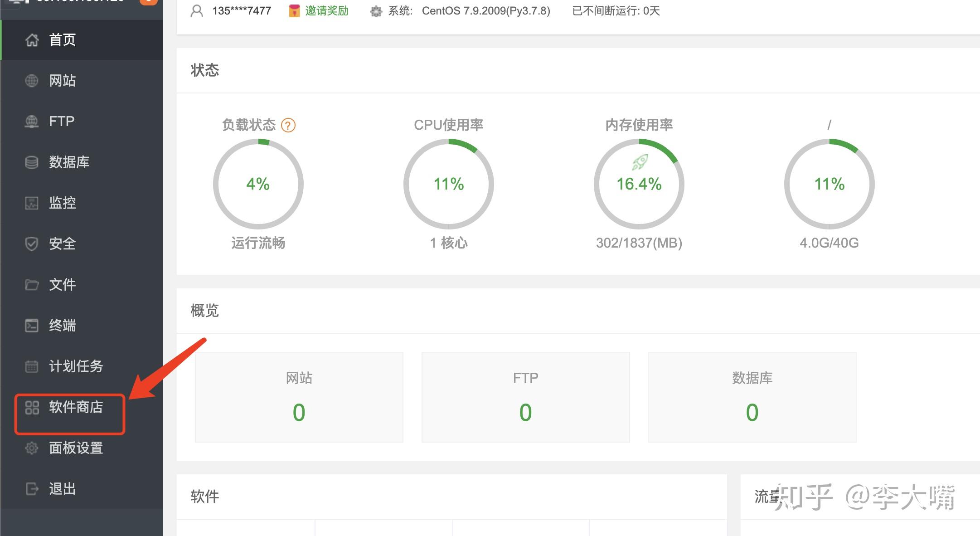Click the globe icon for 网站
Image resolution: width=980 pixels, height=536 pixels.
click(x=32, y=81)
